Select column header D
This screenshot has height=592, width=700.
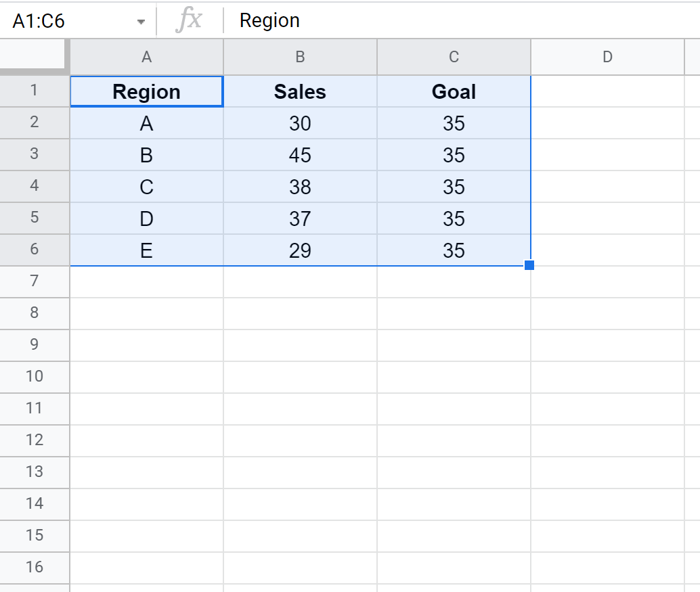pos(607,56)
